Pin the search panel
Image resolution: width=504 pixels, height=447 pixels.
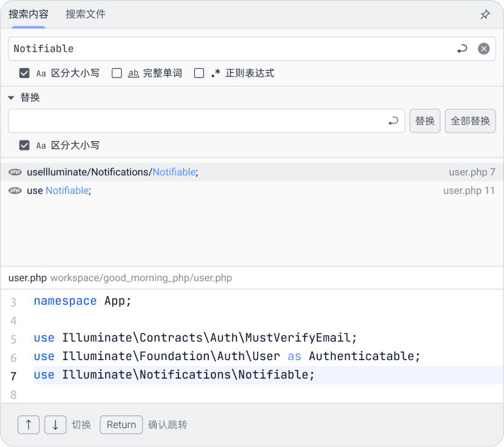coord(485,14)
